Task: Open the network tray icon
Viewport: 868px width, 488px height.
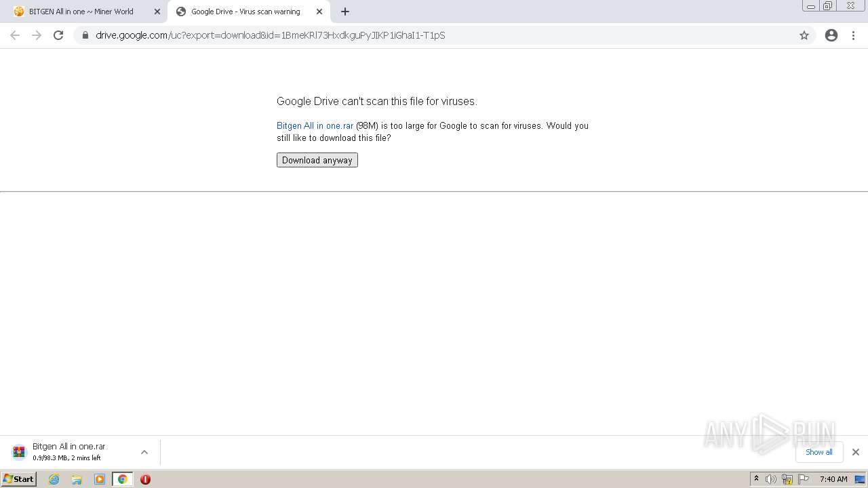Action: [x=787, y=479]
